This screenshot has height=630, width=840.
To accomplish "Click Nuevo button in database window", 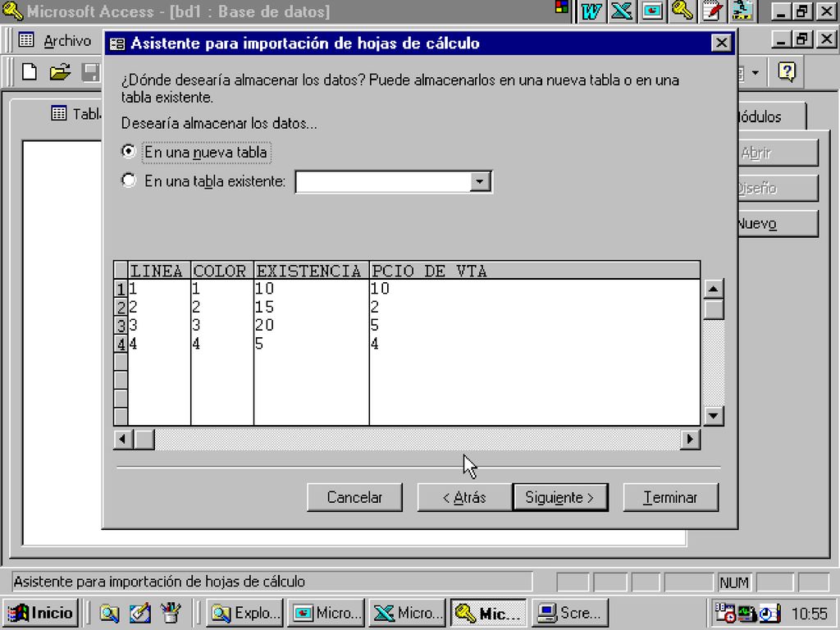I will pyautogui.click(x=778, y=223).
